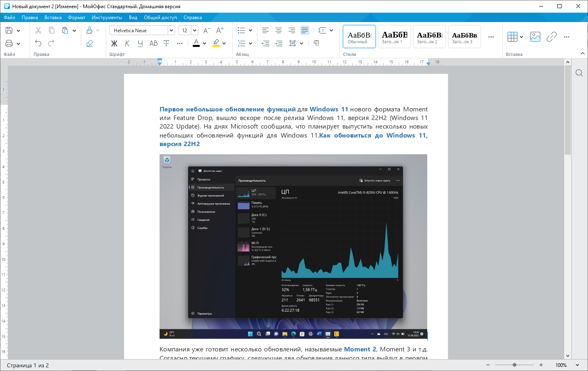Screen dimensions: 588x371
Task: Open the Общий доступ menu
Action: tap(160, 18)
